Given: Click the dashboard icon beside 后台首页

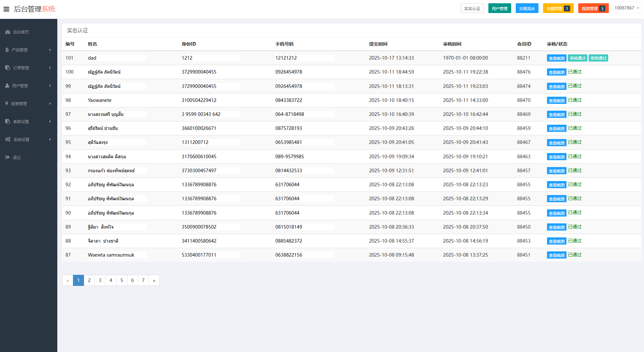Looking at the screenshot, I should click(7, 32).
